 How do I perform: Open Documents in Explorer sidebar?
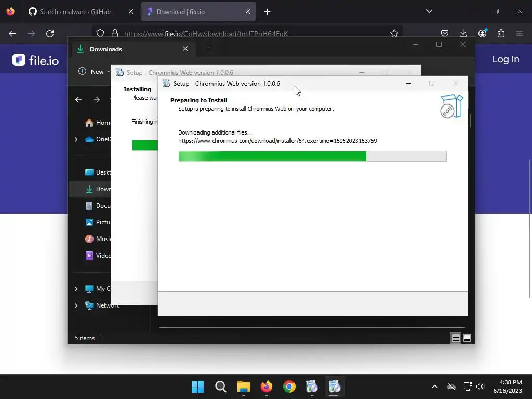(x=98, y=206)
